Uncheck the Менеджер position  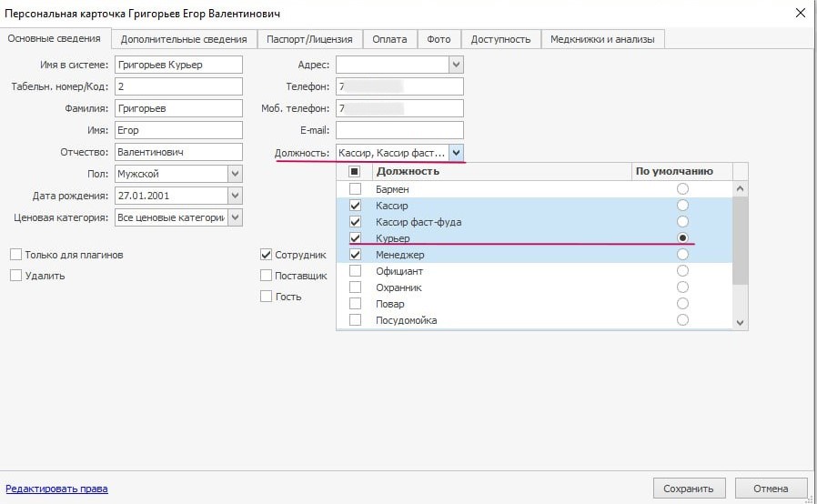coord(355,255)
